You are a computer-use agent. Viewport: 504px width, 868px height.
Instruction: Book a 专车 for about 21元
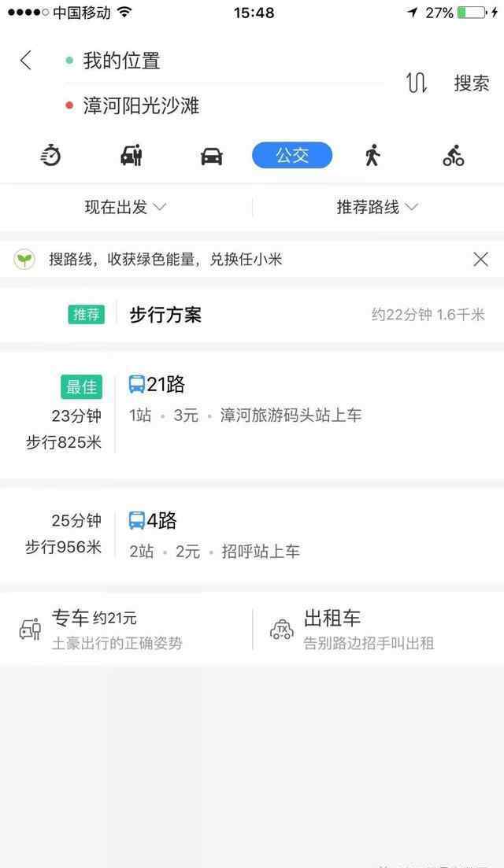pos(126,630)
